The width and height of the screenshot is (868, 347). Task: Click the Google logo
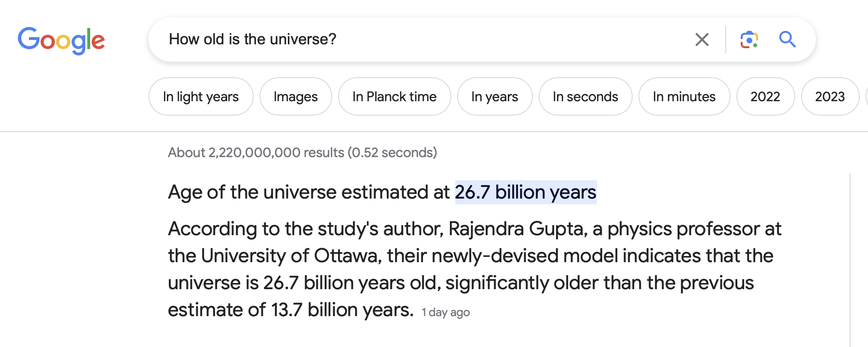(x=61, y=40)
